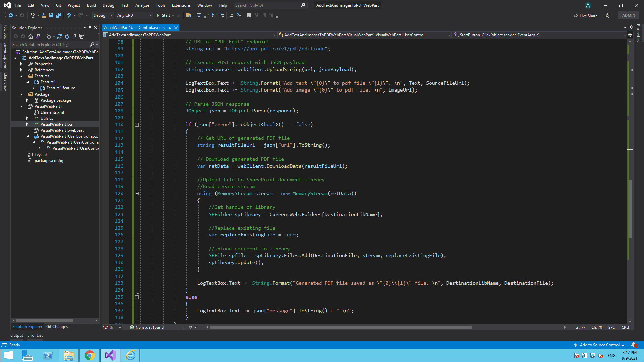Viewport: 644px width, 362px height.
Task: Pin the VisualWebPart1UserControl.ascx.cs tab
Action: [170, 28]
